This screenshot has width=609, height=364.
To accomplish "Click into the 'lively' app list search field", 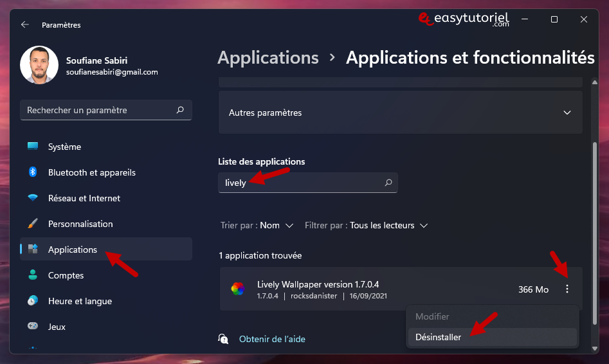I will [307, 183].
